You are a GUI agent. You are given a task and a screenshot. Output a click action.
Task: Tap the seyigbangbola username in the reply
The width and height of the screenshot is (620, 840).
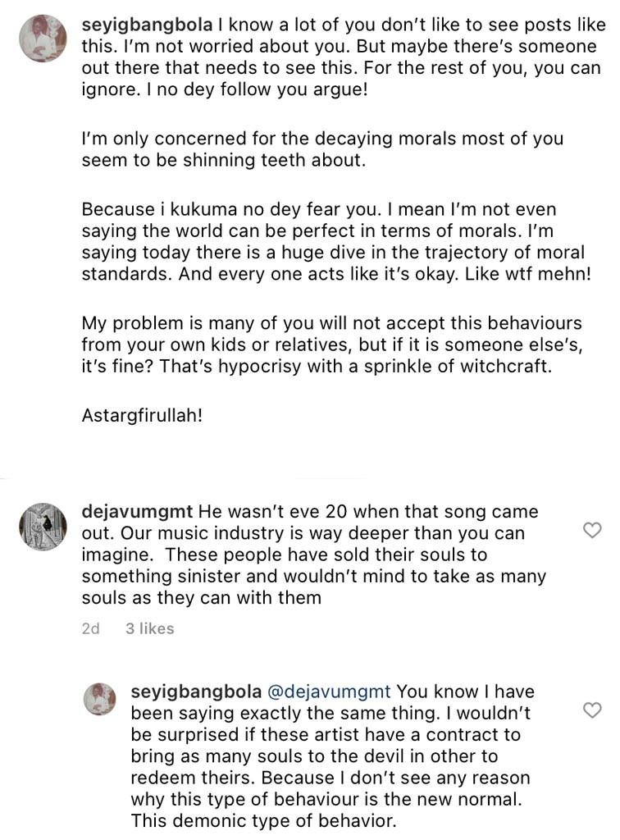[x=196, y=692]
